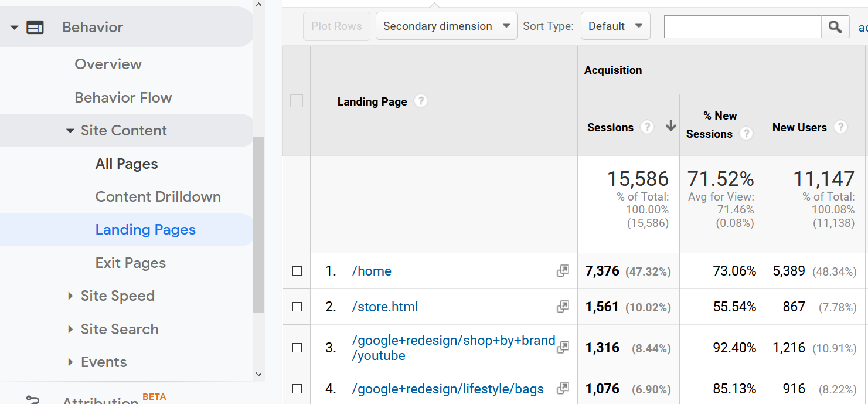Tick the select-all checkbox in table header

coord(297,101)
